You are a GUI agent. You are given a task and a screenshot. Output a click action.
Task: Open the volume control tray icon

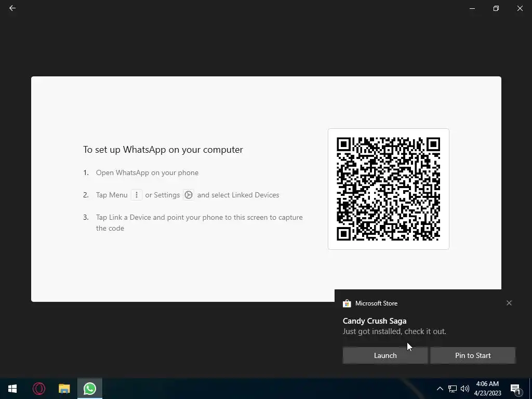[x=465, y=389]
